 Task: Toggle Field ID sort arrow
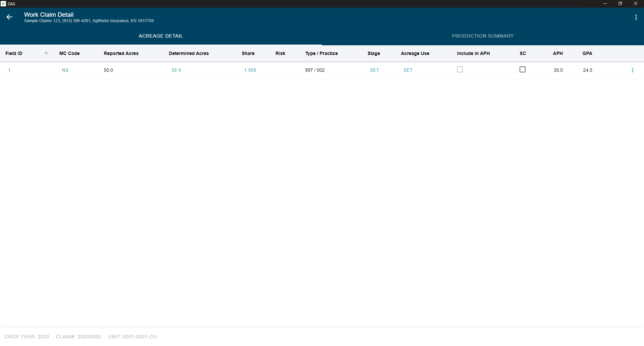(x=46, y=53)
